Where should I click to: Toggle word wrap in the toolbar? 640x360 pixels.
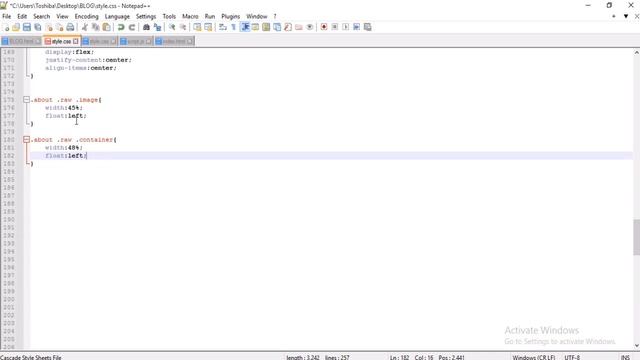point(222,27)
